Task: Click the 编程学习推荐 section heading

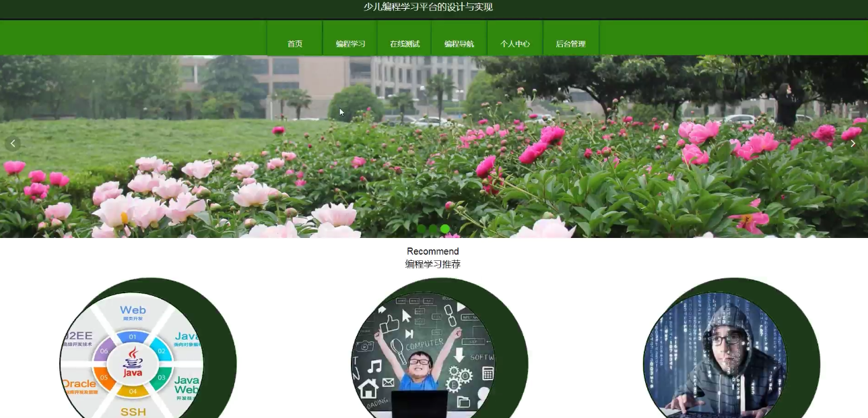Action: tap(433, 264)
